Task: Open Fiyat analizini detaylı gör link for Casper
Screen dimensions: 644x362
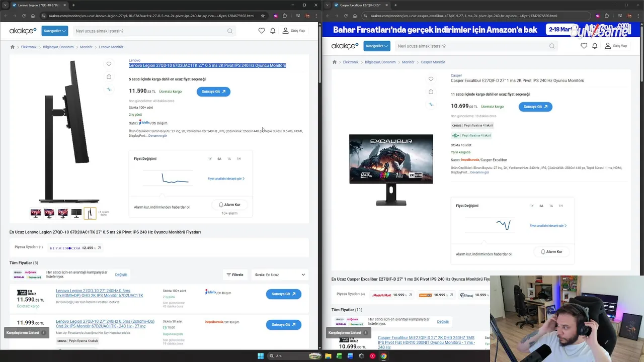Action: [548, 226]
